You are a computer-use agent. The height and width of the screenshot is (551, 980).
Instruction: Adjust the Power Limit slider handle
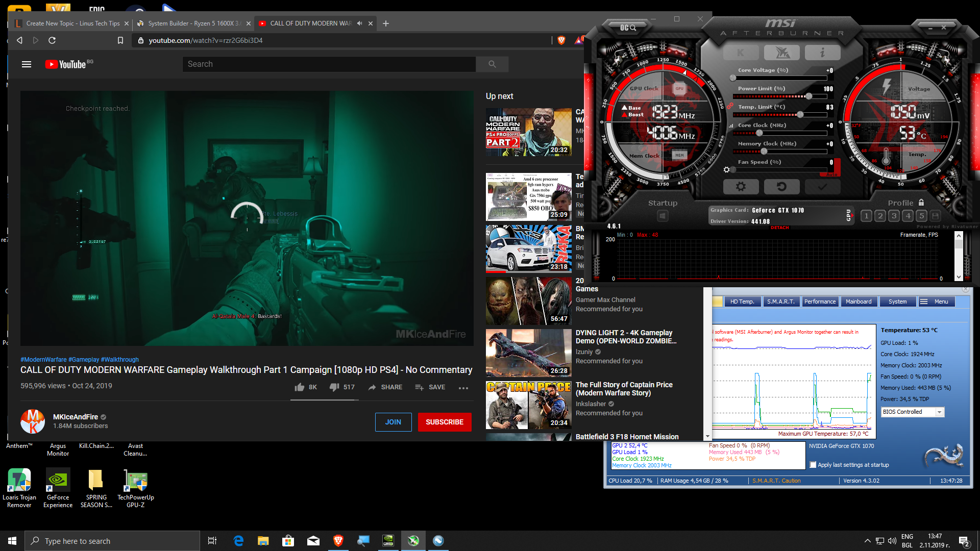(x=809, y=96)
